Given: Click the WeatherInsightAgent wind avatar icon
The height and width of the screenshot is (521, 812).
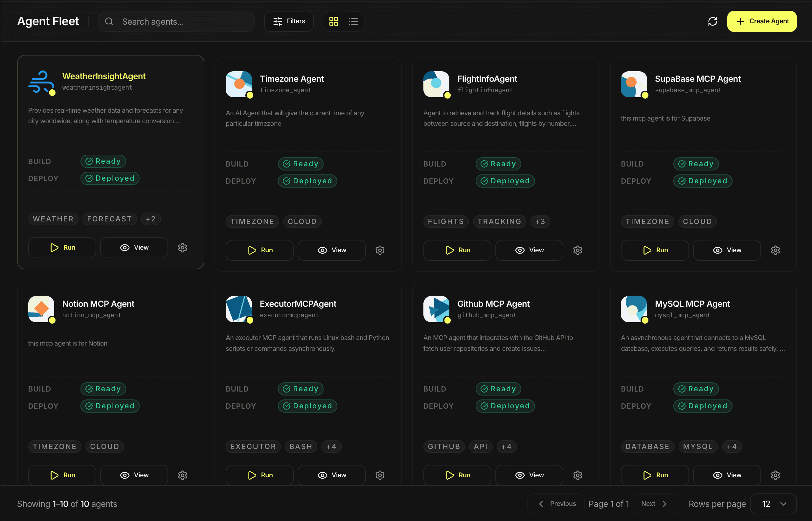Looking at the screenshot, I should (x=41, y=81).
